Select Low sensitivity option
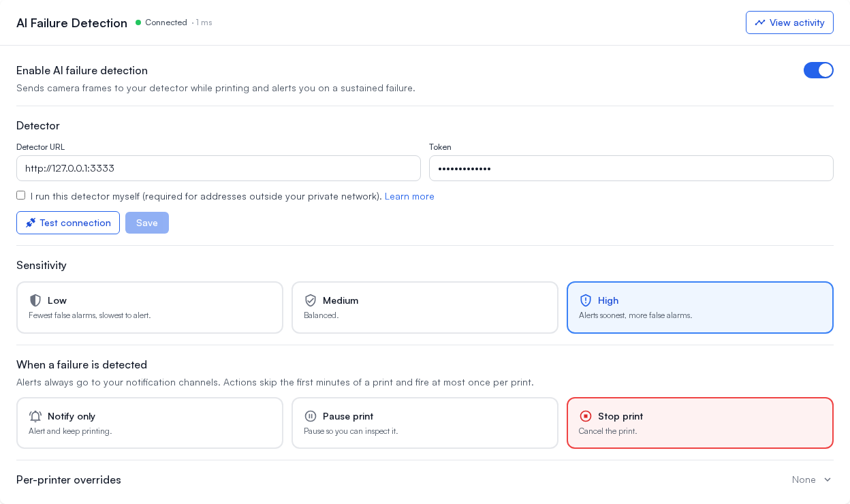The height and width of the screenshot is (504, 850). click(150, 308)
